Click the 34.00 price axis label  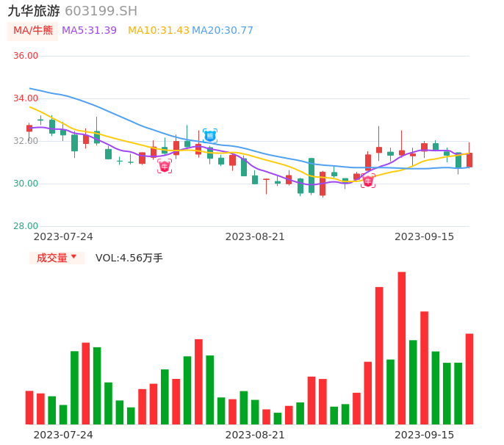click(x=26, y=98)
